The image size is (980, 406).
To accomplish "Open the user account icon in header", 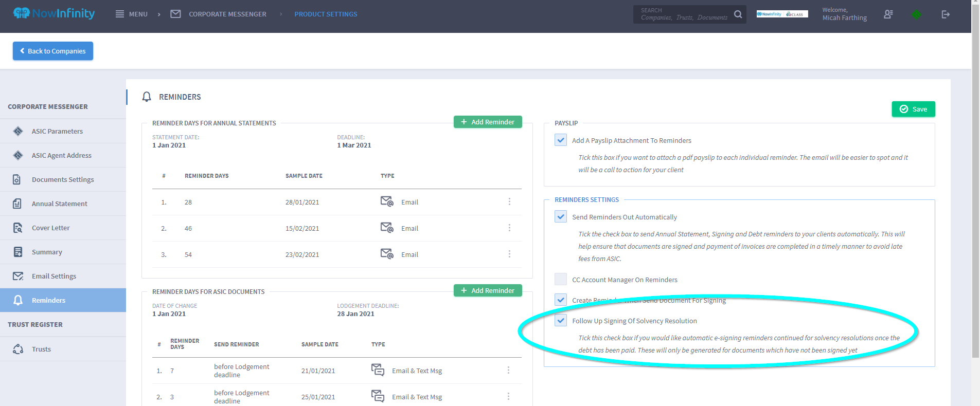I will point(888,14).
